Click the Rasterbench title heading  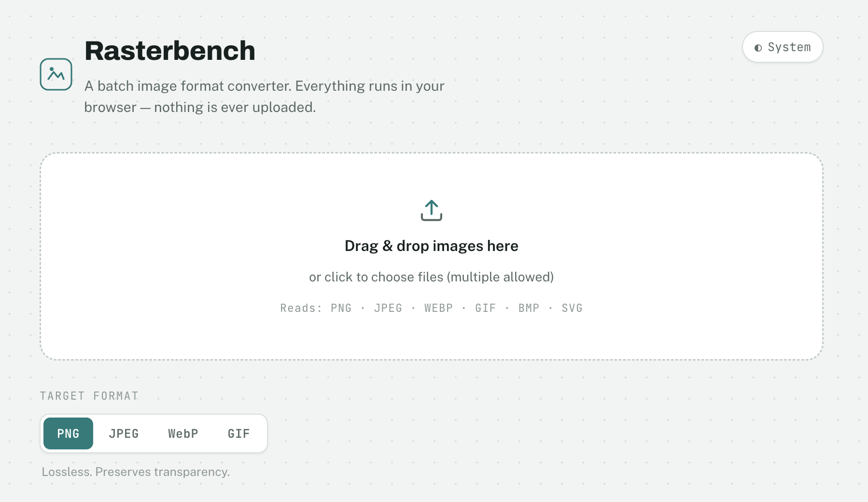pyautogui.click(x=170, y=51)
